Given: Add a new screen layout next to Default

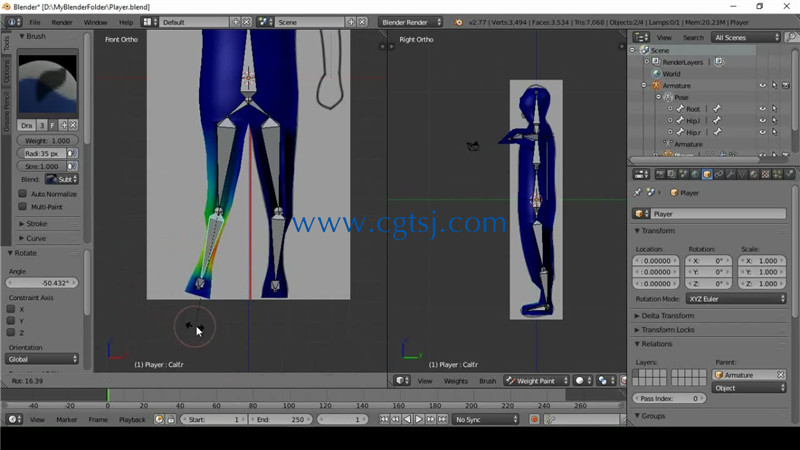Looking at the screenshot, I should tap(236, 22).
